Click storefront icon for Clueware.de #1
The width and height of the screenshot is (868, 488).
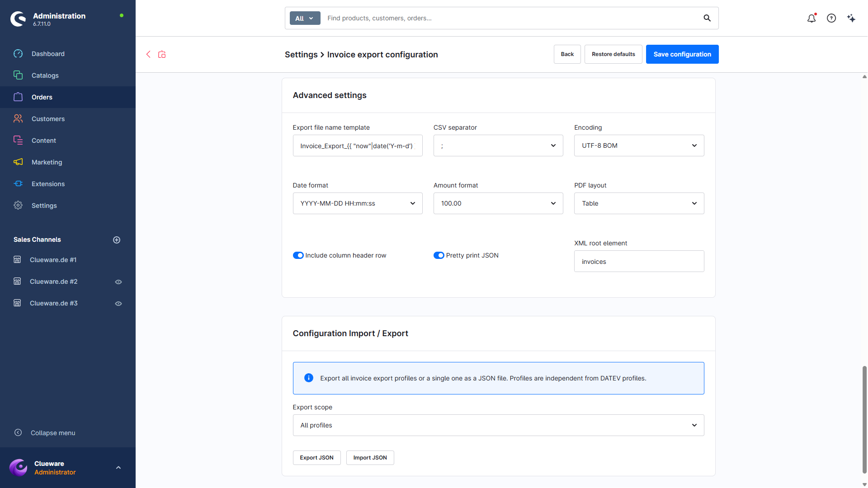pos(17,260)
